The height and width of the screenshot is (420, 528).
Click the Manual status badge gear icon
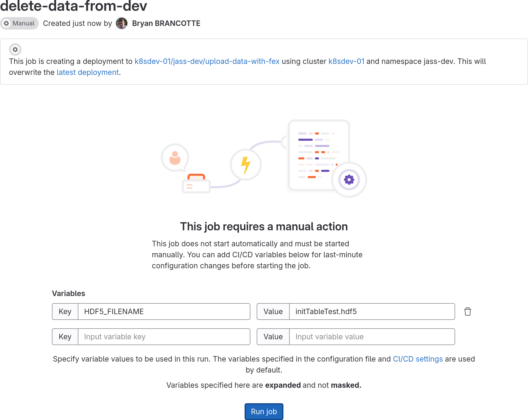tap(7, 23)
